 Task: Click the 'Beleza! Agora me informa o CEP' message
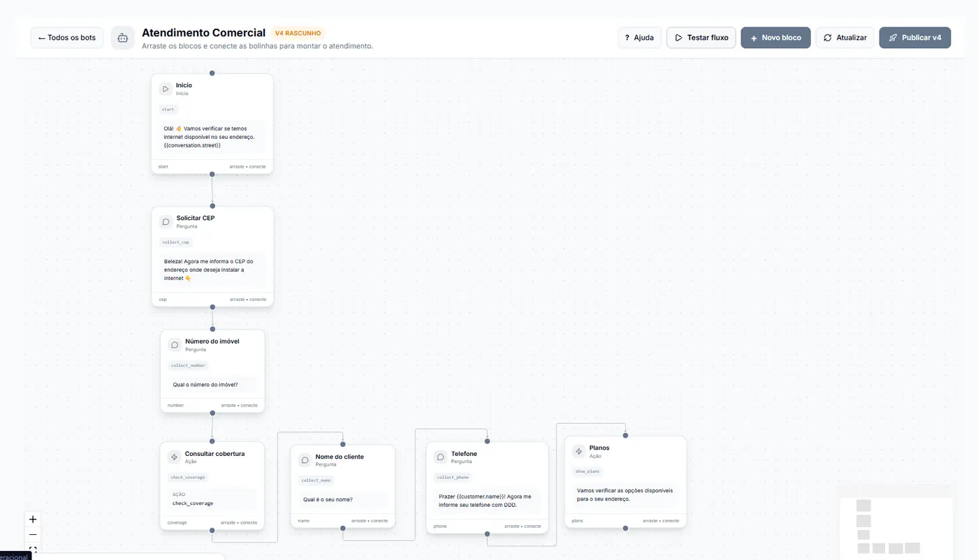pos(212,270)
